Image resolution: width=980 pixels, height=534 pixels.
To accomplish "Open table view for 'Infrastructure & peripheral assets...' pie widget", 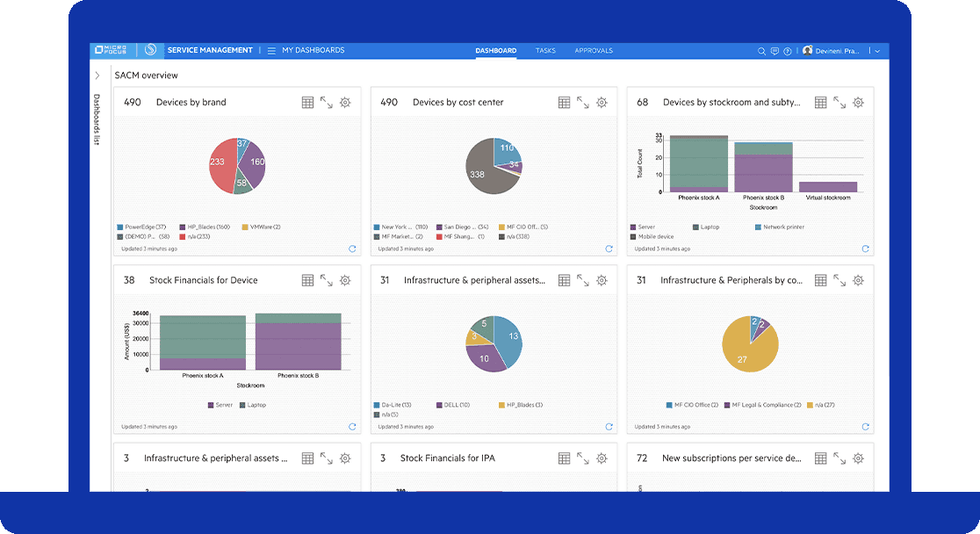I will (564, 281).
